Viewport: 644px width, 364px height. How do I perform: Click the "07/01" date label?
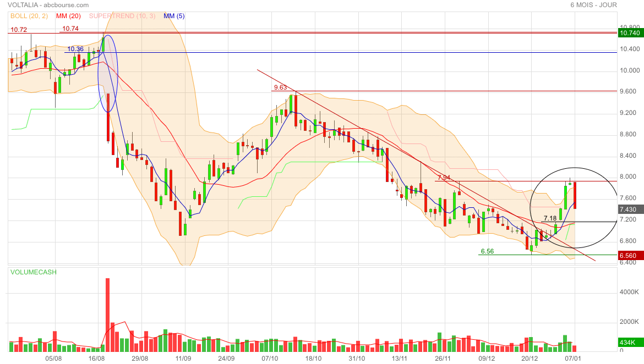click(573, 359)
